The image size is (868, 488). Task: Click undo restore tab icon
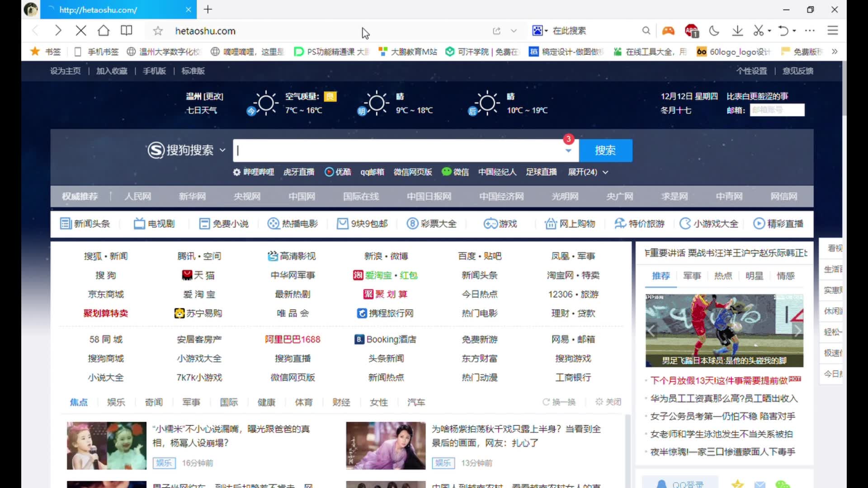pos(783,31)
